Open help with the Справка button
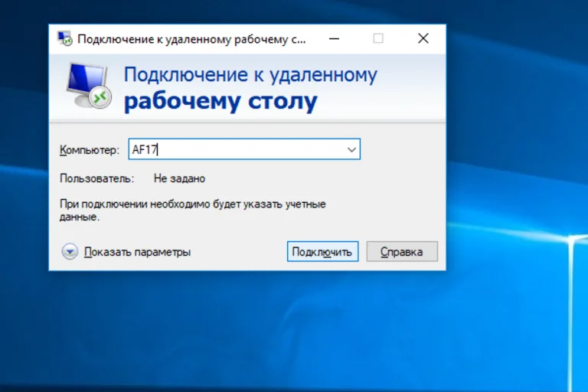588x392 pixels. 402,251
